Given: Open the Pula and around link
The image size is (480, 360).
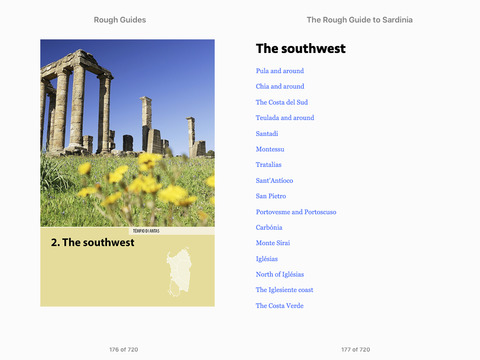Looking at the screenshot, I should [280, 71].
